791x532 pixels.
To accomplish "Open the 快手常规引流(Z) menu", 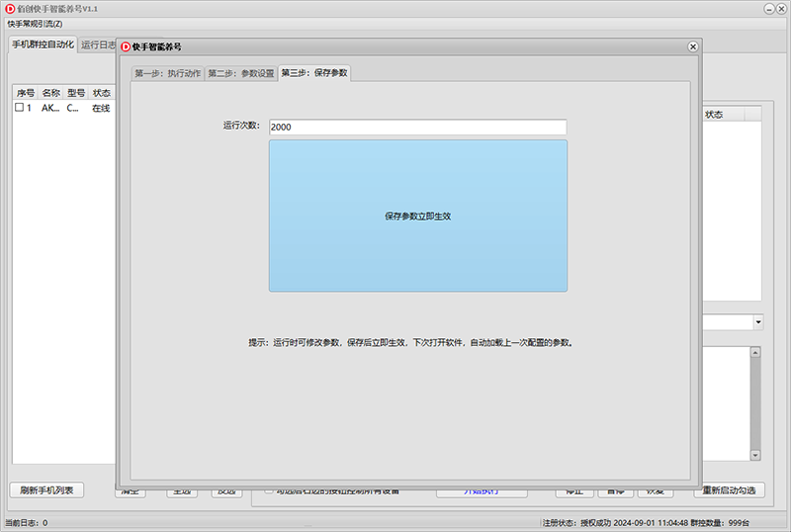I will [x=35, y=24].
